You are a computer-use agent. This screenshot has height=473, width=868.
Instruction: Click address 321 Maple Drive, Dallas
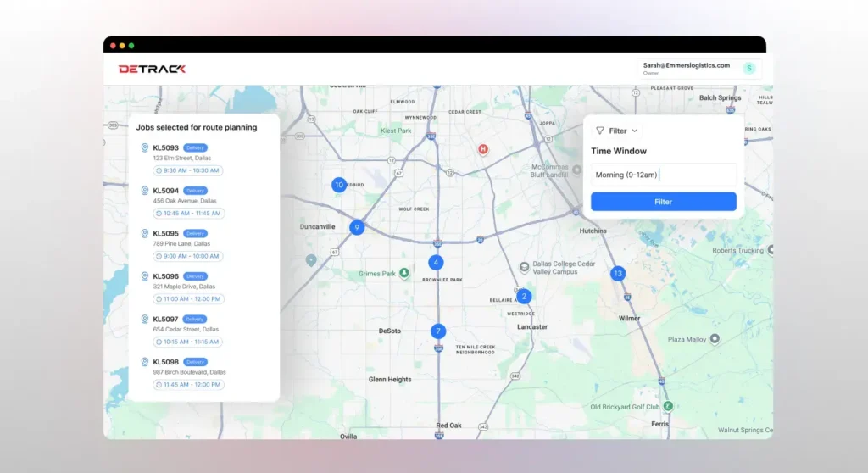[184, 287]
